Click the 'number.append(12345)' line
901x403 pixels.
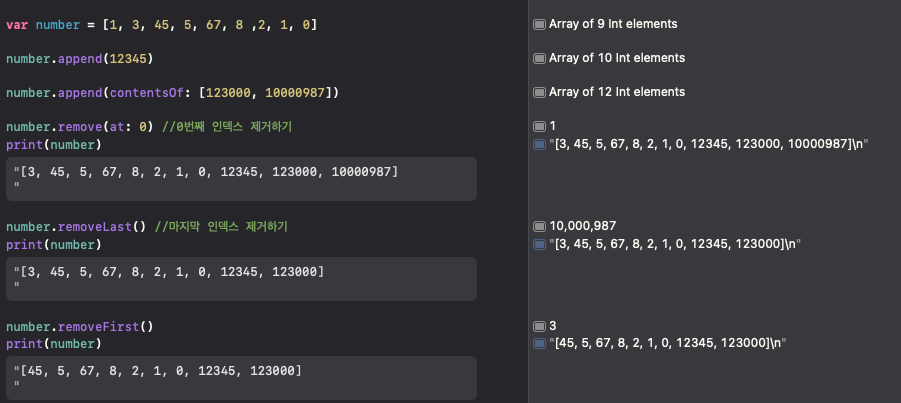pos(79,59)
